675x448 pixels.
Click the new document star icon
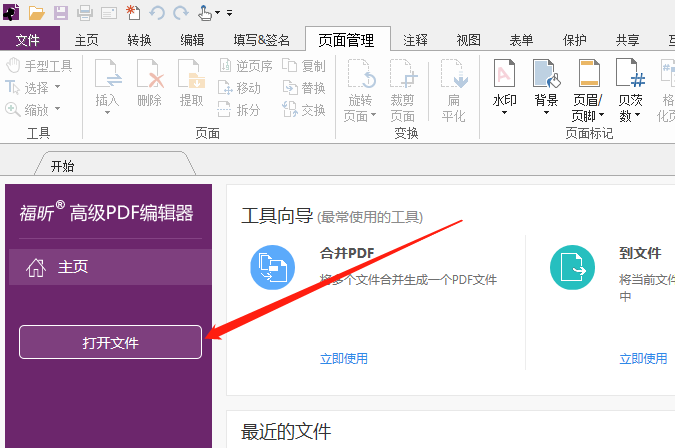(x=133, y=13)
